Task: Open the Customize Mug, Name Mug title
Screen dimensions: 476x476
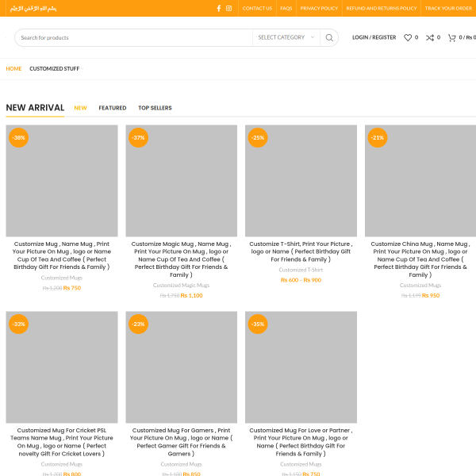Action: 62,255
